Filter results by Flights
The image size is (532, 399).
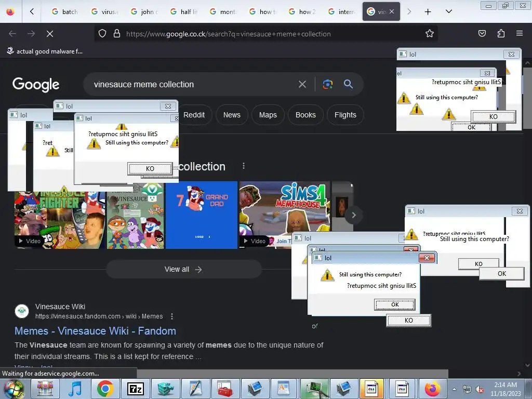click(x=345, y=115)
